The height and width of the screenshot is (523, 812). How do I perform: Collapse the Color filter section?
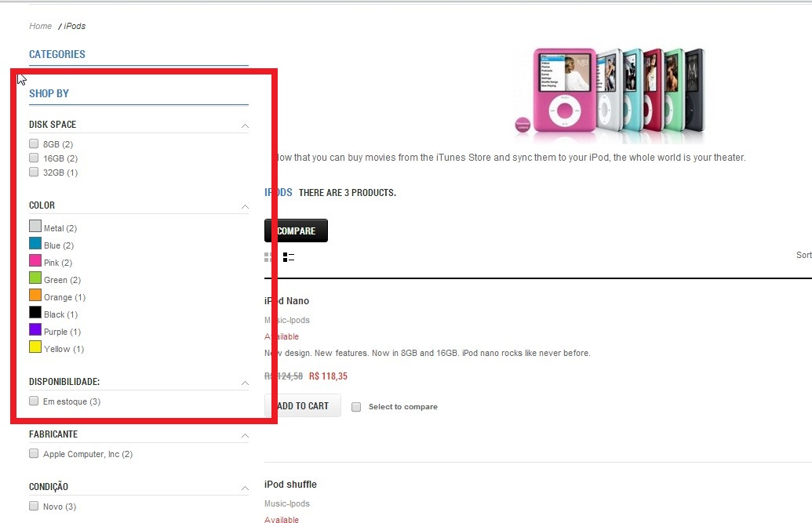pos(245,206)
